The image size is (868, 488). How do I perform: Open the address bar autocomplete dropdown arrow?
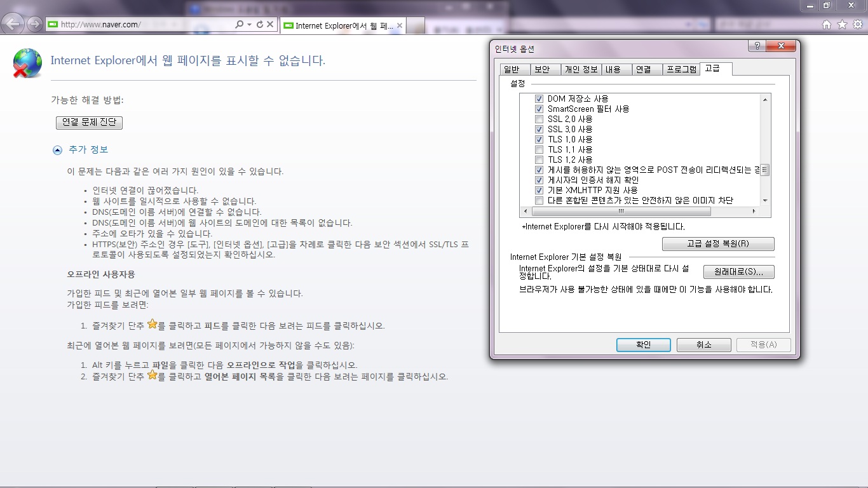(x=250, y=24)
